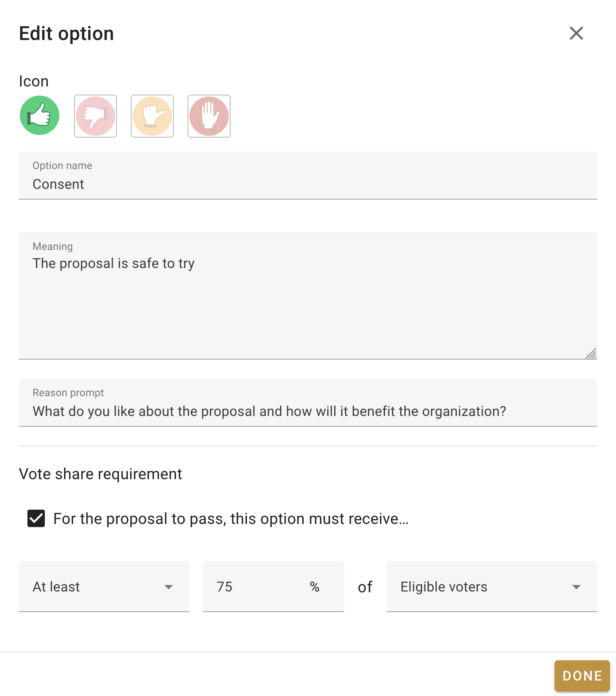The height and width of the screenshot is (696, 616).
Task: Choose the red thumbs-down icon
Action: tap(95, 116)
